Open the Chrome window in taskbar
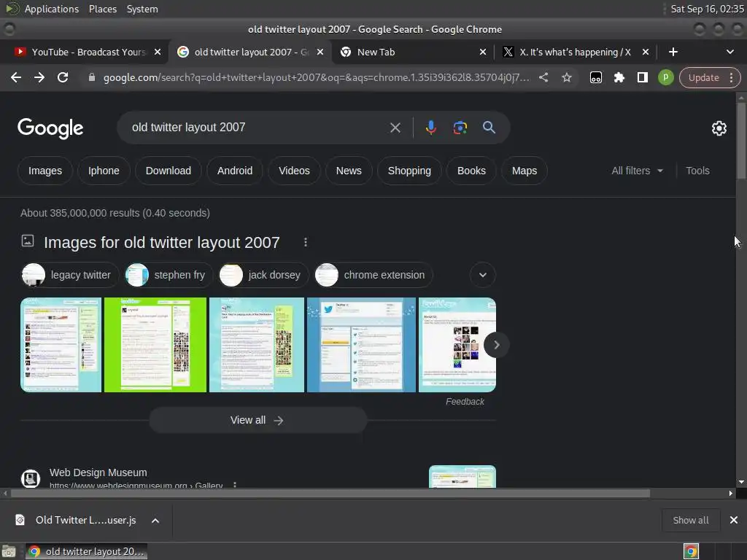Image resolution: width=747 pixels, height=560 pixels. (x=86, y=551)
